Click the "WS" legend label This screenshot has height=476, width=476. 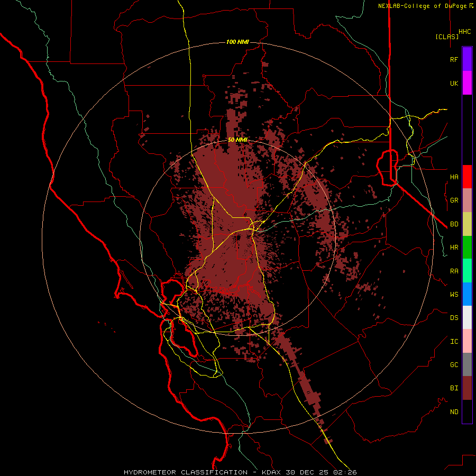454,295
